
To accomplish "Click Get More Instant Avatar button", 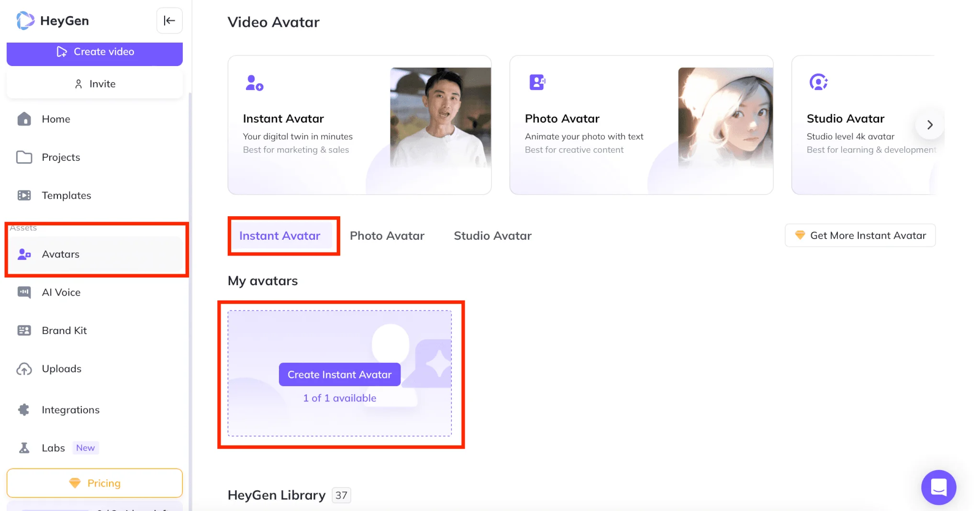I will 860,235.
